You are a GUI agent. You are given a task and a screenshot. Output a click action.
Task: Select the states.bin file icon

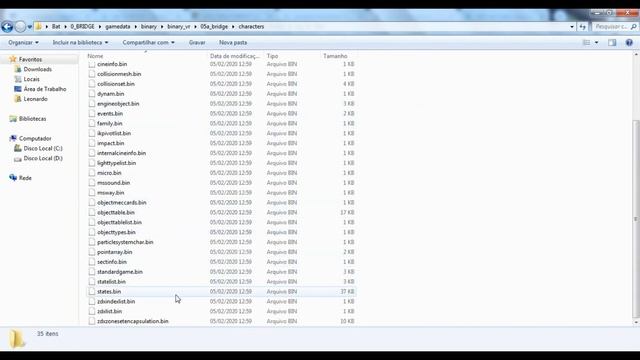[x=92, y=292]
